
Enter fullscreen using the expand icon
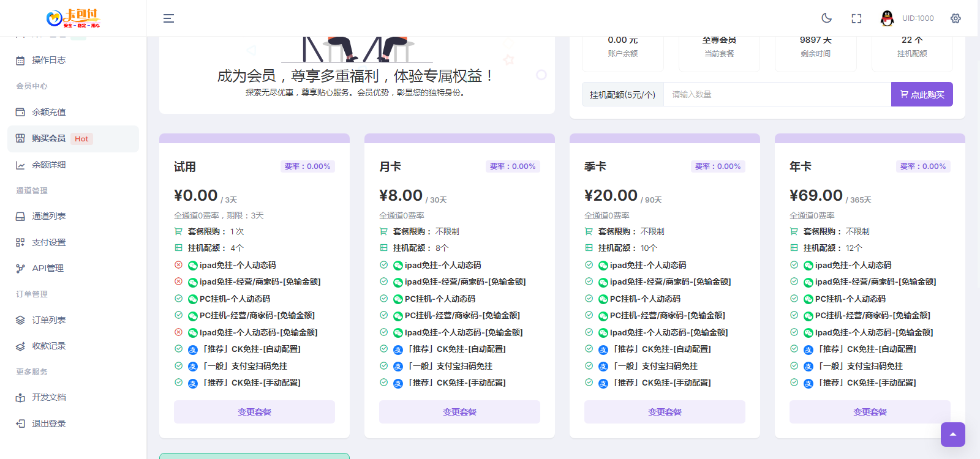(856, 18)
